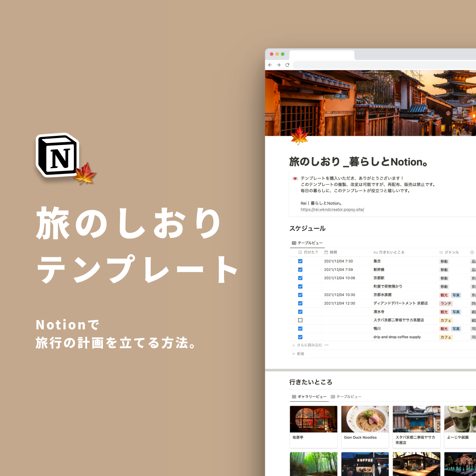Screen dimensions: 476x476
Task: Select the ギャラリービュー tab
Action: (x=309, y=397)
